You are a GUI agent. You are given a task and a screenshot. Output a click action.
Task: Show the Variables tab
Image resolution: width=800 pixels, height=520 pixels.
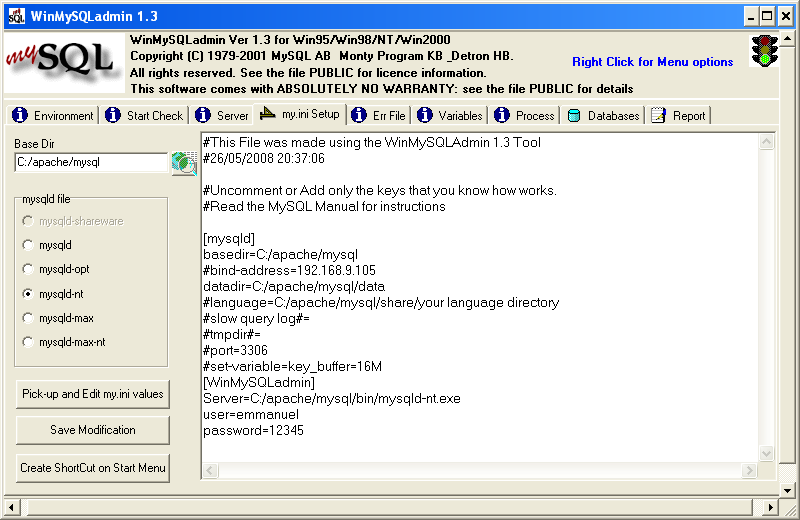(x=450, y=116)
